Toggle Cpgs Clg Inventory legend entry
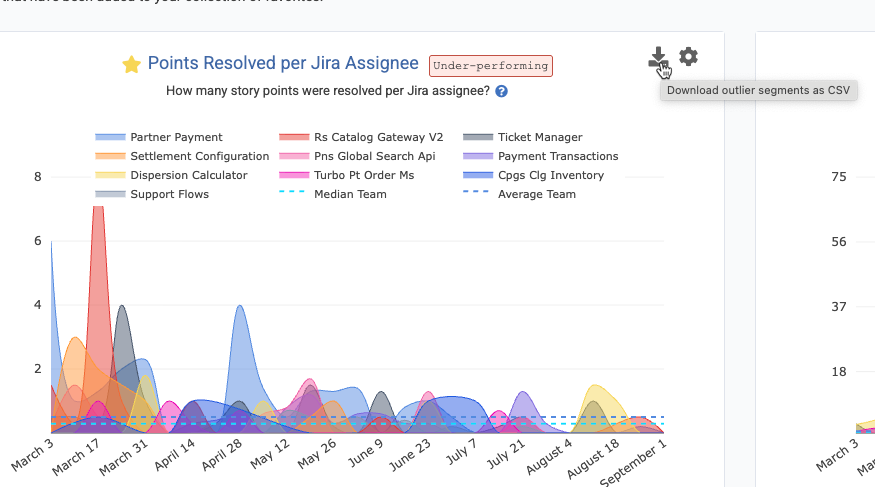The height and width of the screenshot is (487, 875). [x=551, y=175]
